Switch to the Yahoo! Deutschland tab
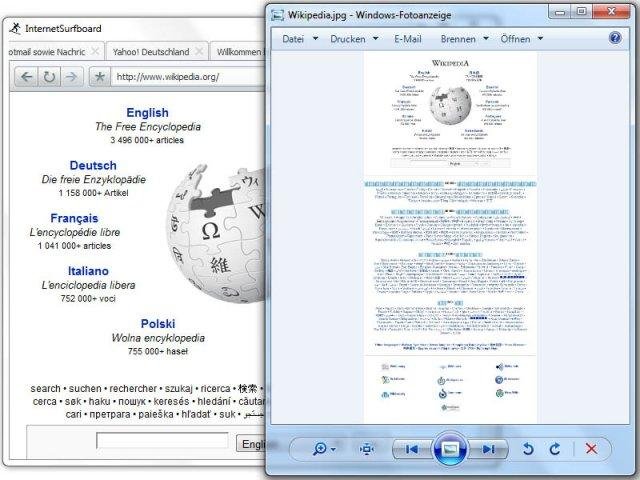 (151, 52)
